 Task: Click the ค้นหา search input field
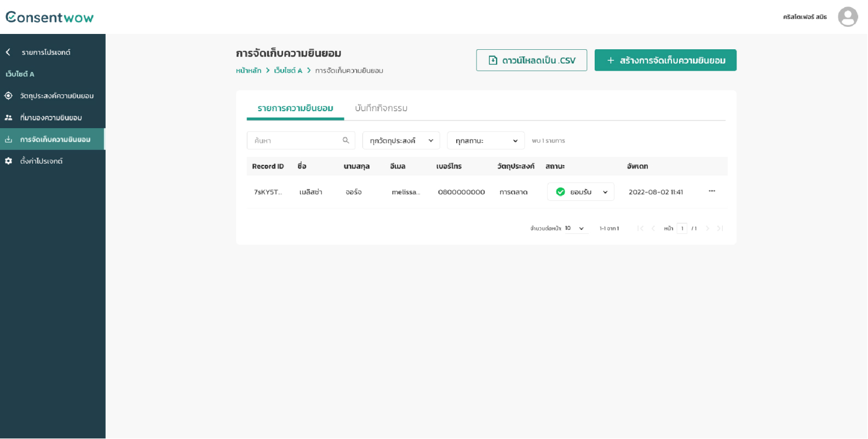tap(296, 141)
